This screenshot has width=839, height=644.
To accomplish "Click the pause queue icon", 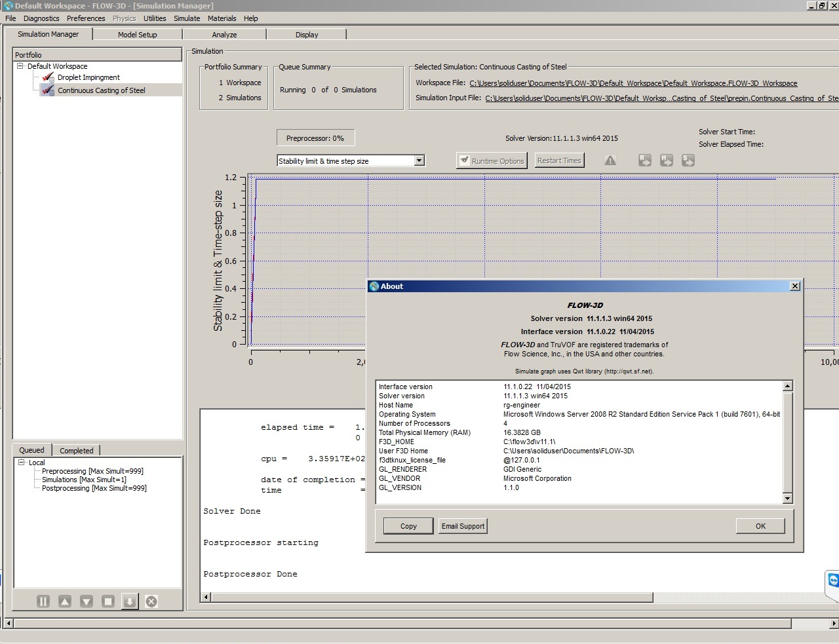I will tap(43, 601).
